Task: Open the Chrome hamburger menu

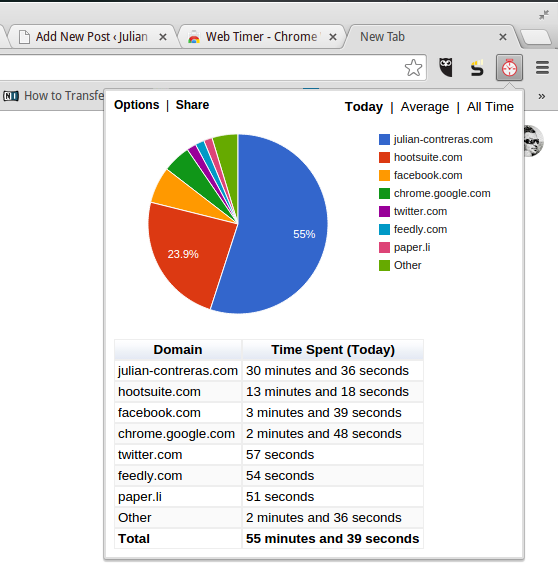Action: pos(542,68)
